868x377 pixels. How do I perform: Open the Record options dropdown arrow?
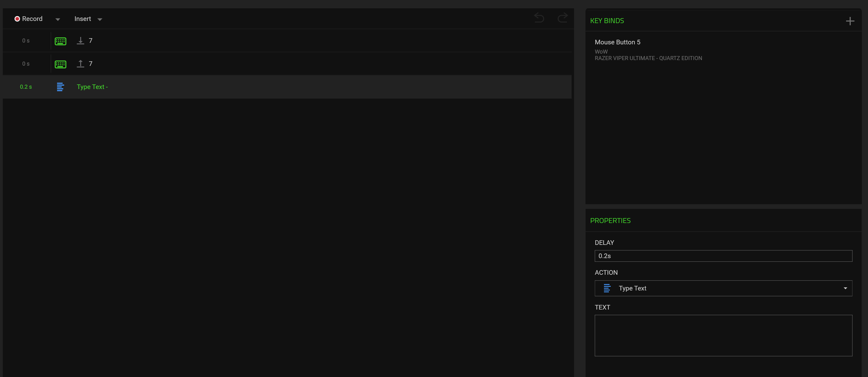pos(58,19)
